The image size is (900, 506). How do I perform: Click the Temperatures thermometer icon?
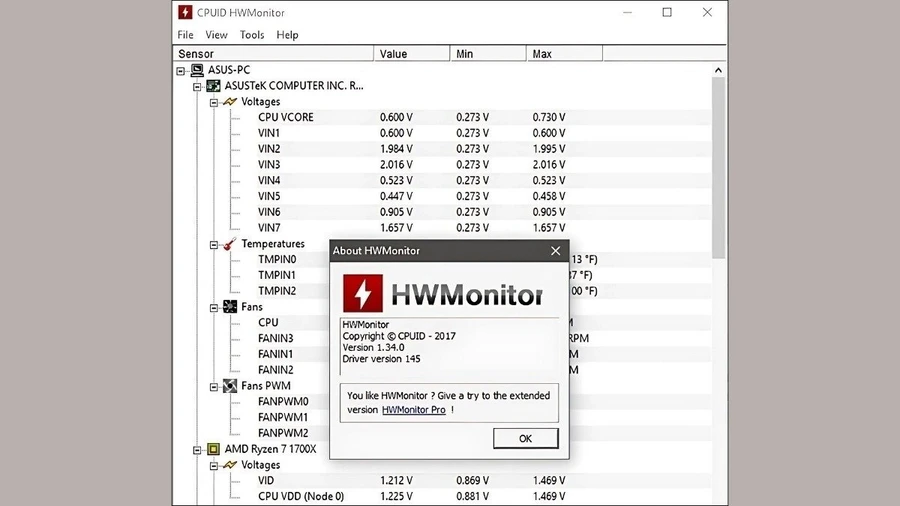230,244
